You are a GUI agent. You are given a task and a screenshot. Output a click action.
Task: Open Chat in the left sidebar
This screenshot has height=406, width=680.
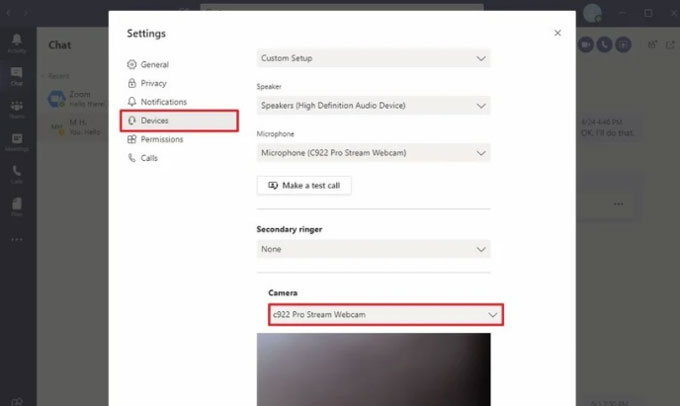tap(17, 76)
